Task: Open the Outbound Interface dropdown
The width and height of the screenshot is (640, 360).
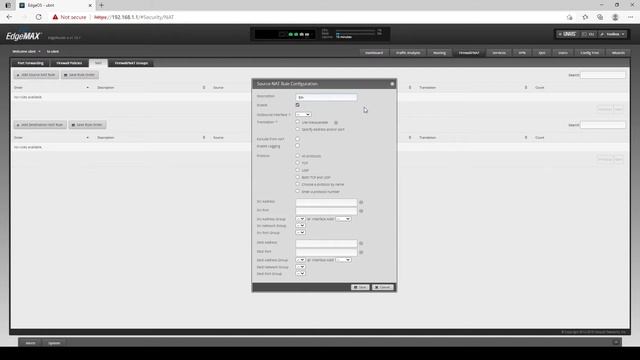Action: 303,115
